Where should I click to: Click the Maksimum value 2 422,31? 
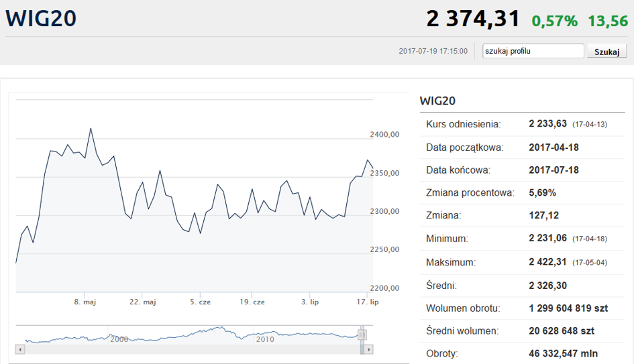(x=548, y=262)
